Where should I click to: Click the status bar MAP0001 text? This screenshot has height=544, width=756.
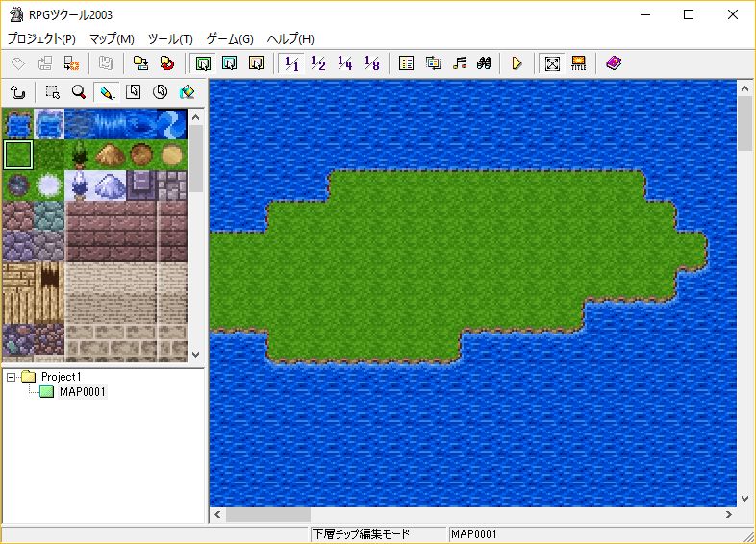click(473, 533)
